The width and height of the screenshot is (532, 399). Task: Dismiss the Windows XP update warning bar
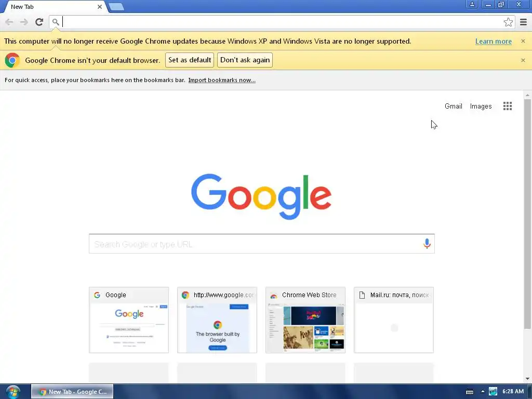coord(523,41)
